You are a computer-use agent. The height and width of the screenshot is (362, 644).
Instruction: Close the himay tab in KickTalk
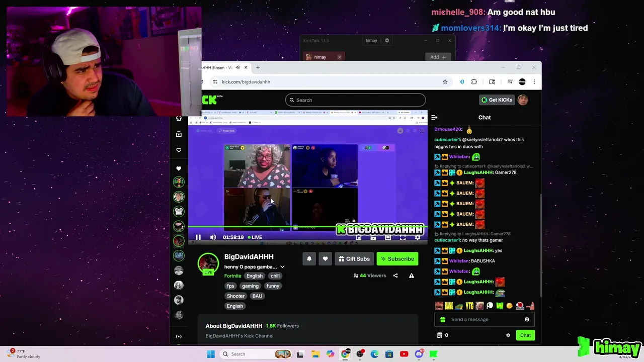tap(339, 57)
